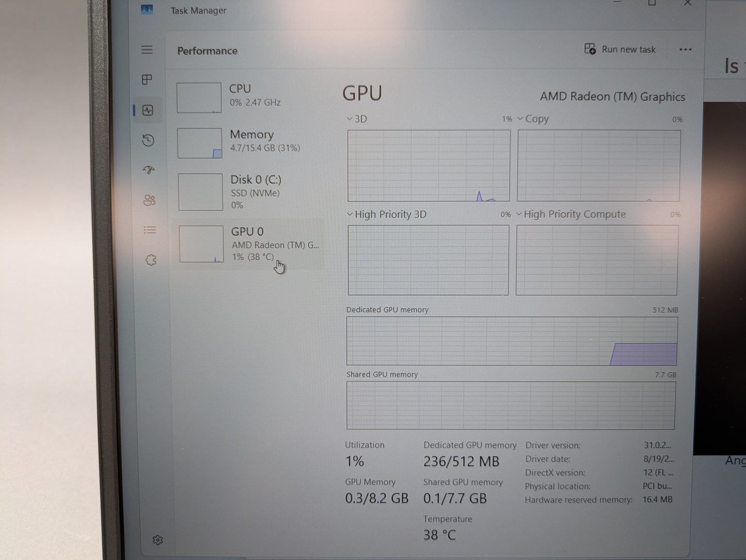Open Task Manager settings gear
746x560 pixels.
click(x=158, y=540)
